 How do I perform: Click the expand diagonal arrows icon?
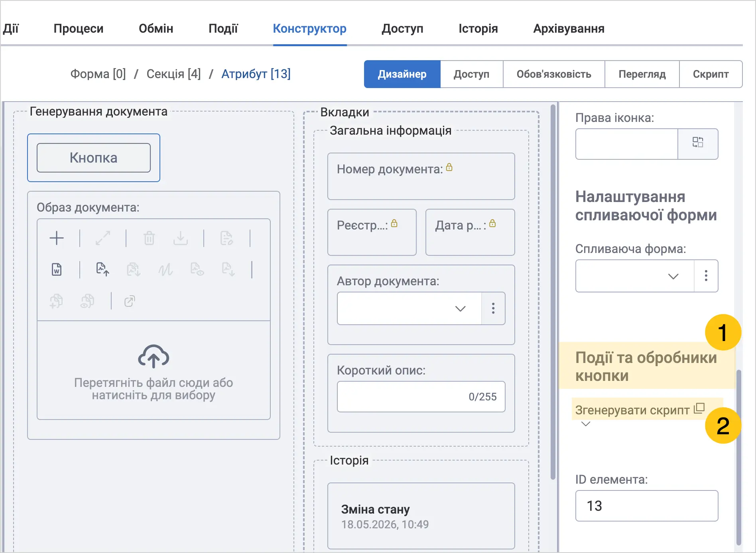point(103,238)
